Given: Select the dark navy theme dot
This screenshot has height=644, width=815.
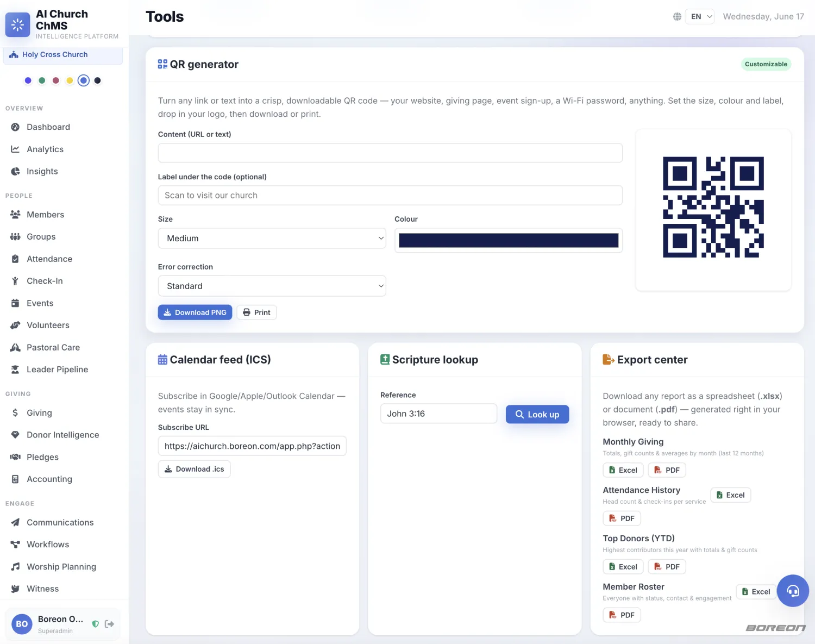Looking at the screenshot, I should [97, 80].
